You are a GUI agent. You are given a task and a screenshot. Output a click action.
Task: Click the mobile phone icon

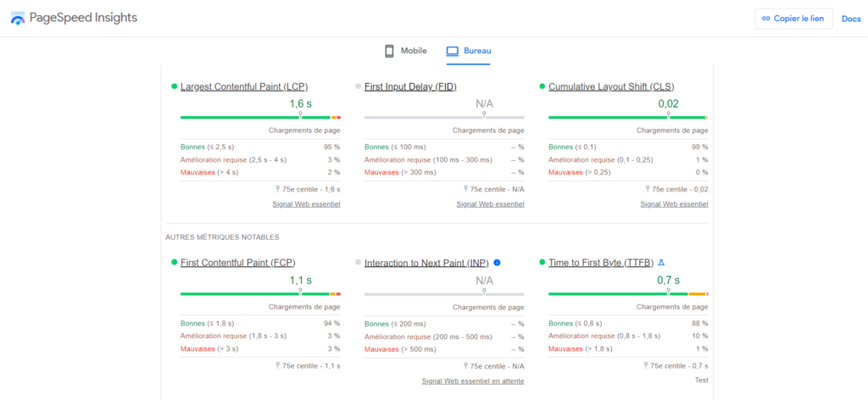390,51
